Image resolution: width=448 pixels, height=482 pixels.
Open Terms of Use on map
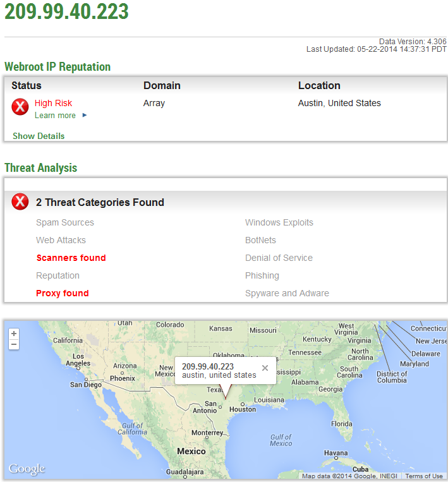(x=424, y=476)
